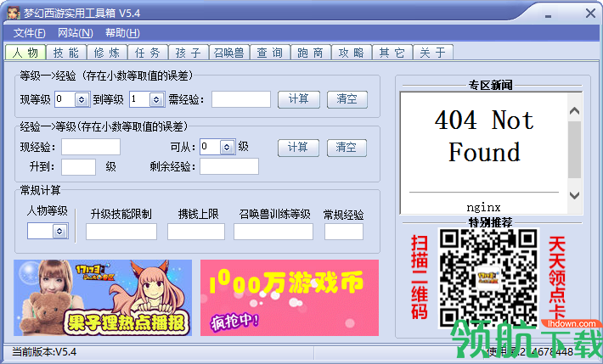
Task: Switch to the 孩子 tab
Action: pyautogui.click(x=189, y=53)
